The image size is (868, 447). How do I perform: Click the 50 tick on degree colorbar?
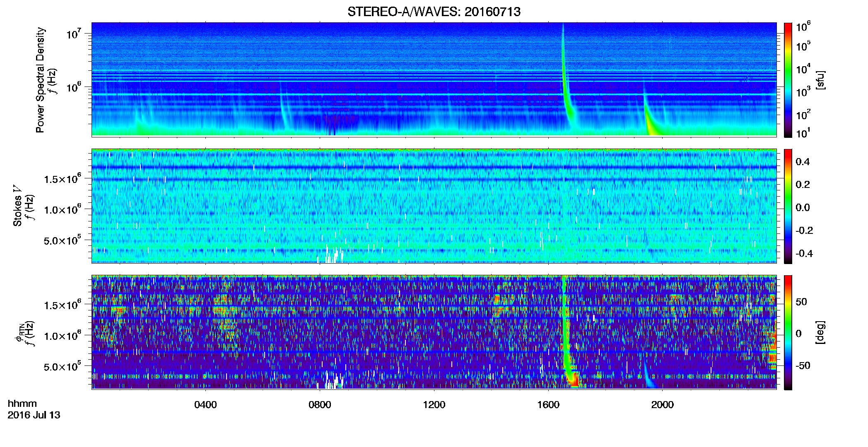(801, 302)
